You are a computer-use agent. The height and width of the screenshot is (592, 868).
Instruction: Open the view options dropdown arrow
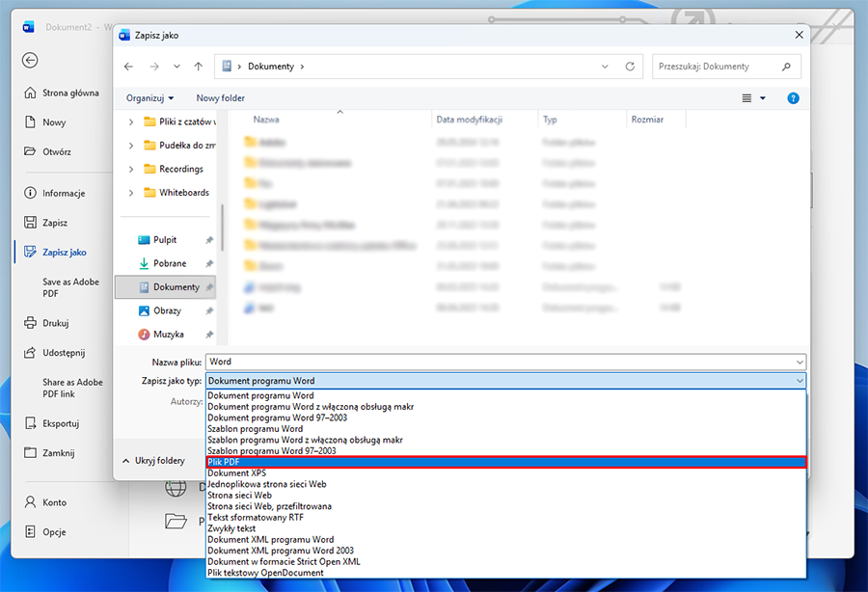coord(763,98)
